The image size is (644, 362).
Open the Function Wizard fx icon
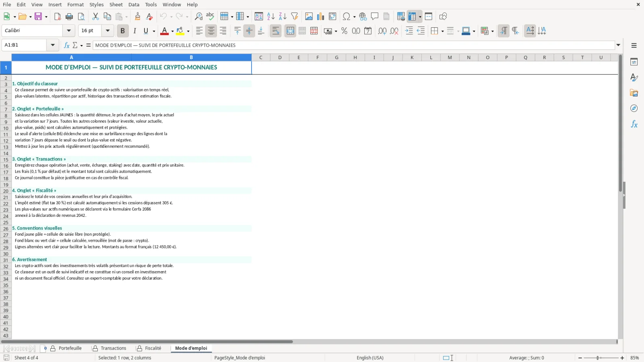67,45
